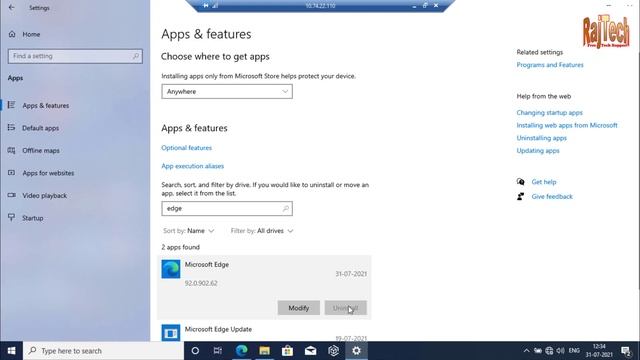Click the Microsoft Edge app icon

click(171, 269)
